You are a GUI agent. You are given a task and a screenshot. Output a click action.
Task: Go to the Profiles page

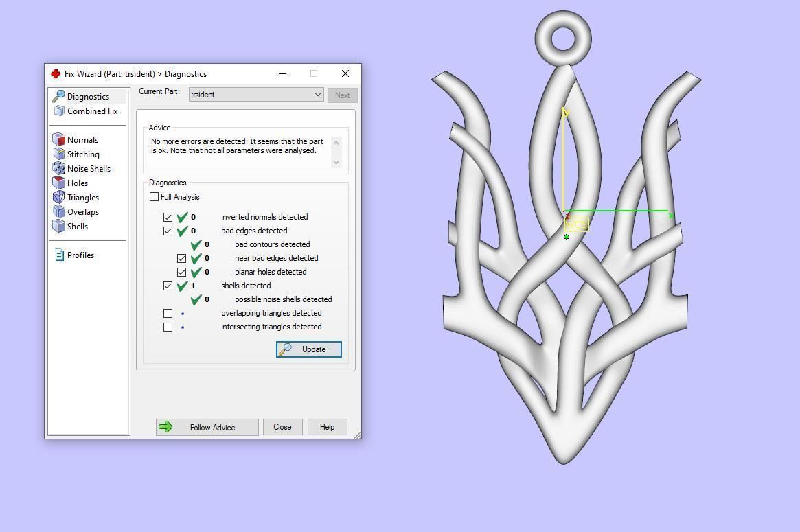80,255
